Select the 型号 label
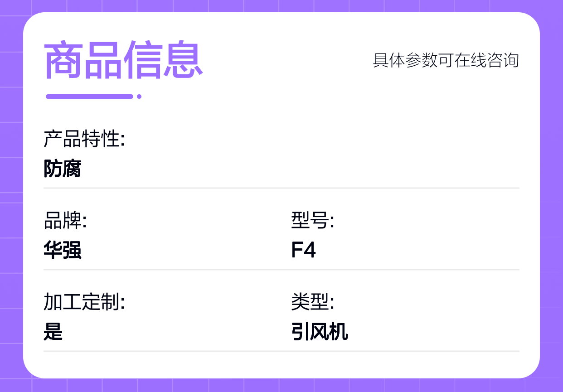Screen dimensions: 563x392 (312, 221)
